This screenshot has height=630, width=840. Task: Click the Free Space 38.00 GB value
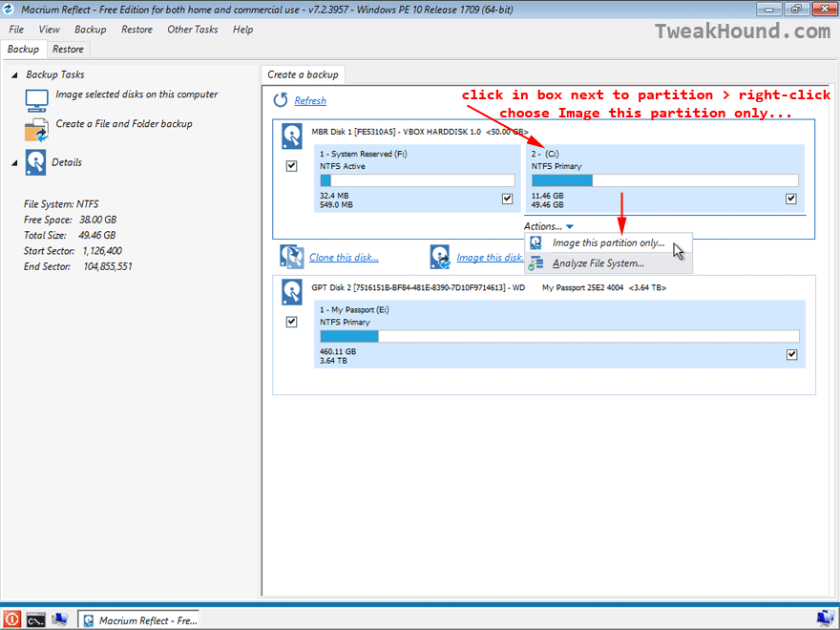tap(98, 220)
